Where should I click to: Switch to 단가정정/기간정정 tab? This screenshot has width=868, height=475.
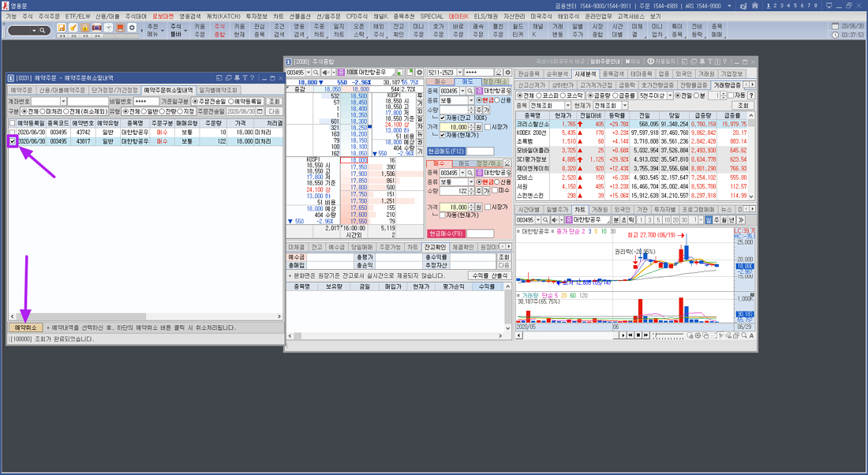114,90
